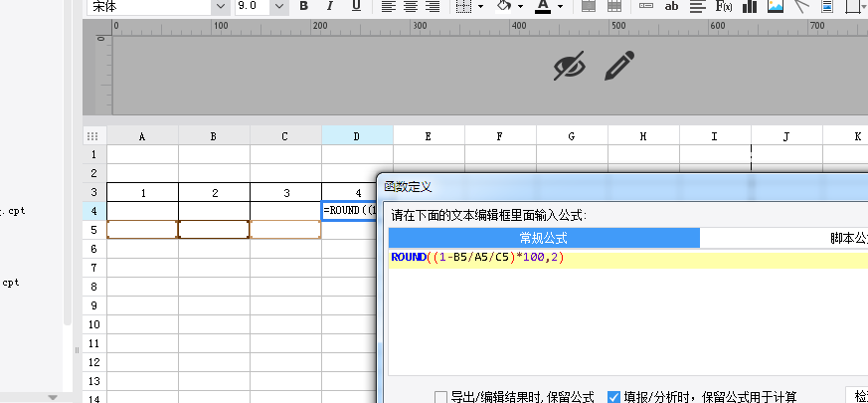This screenshot has width=868, height=403.
Task: Merge the selected cells
Action: click(589, 6)
